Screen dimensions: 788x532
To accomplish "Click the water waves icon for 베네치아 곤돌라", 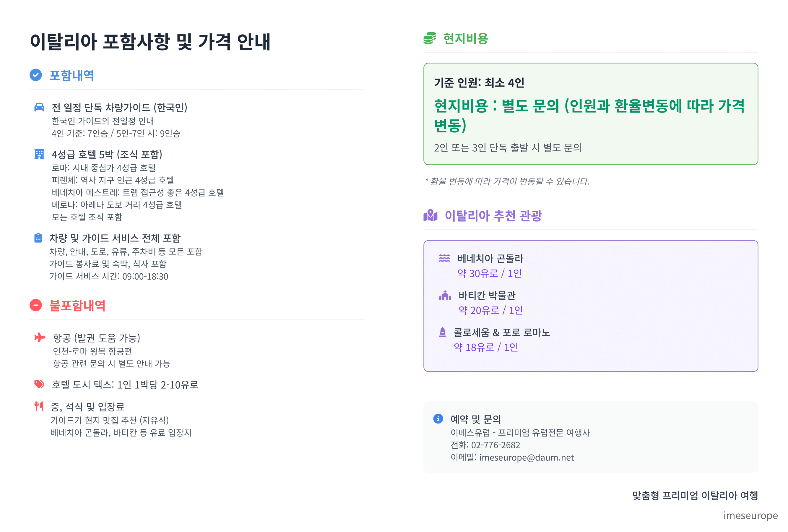I will pyautogui.click(x=444, y=258).
